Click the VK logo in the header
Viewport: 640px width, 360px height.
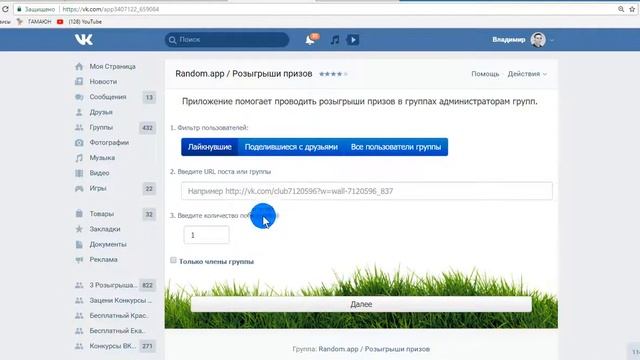pyautogui.click(x=84, y=40)
